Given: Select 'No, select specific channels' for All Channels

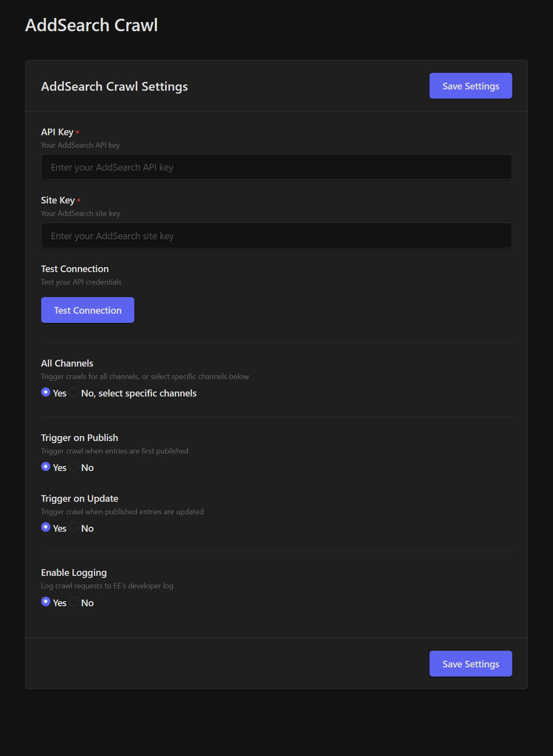Looking at the screenshot, I should pos(74,392).
